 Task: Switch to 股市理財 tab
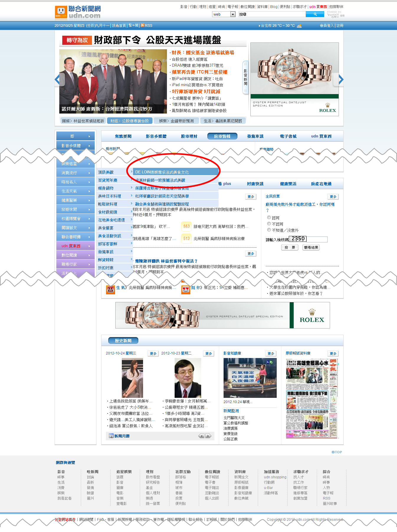(x=189, y=136)
